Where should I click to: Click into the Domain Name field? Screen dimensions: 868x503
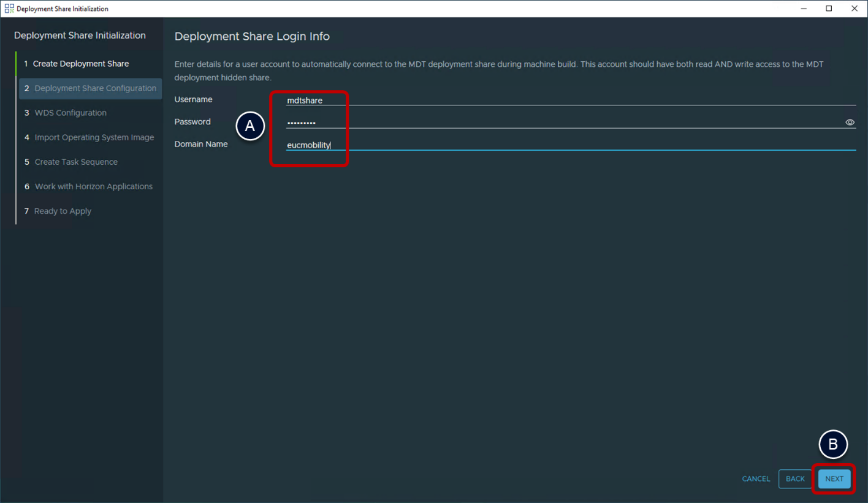coord(570,145)
